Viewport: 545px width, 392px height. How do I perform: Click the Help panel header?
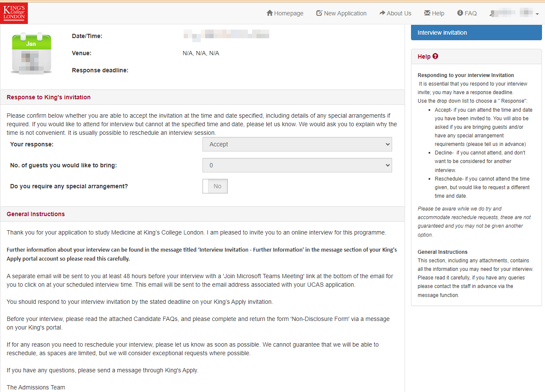(477, 56)
